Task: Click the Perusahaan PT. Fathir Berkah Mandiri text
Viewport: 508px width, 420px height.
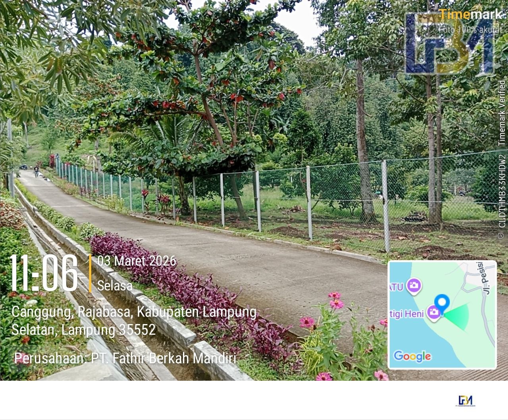Action: click(125, 358)
